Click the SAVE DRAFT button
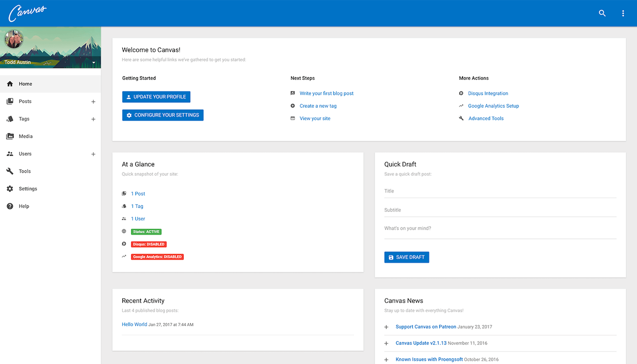This screenshot has height=364, width=637. [407, 257]
